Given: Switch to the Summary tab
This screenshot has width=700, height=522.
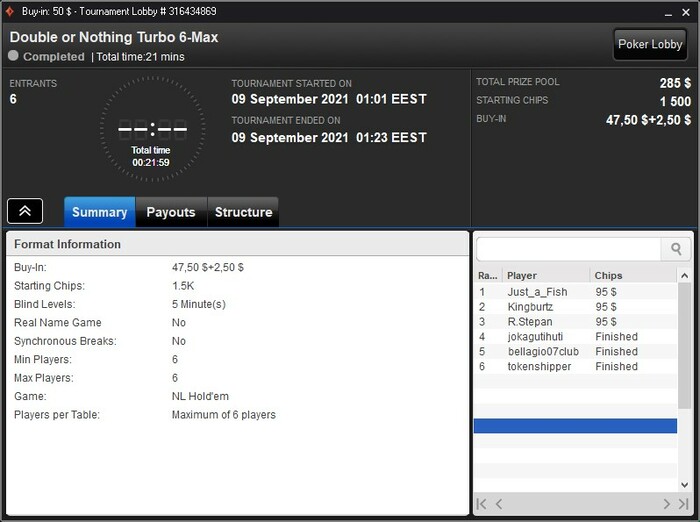Looking at the screenshot, I should pyautogui.click(x=100, y=212).
